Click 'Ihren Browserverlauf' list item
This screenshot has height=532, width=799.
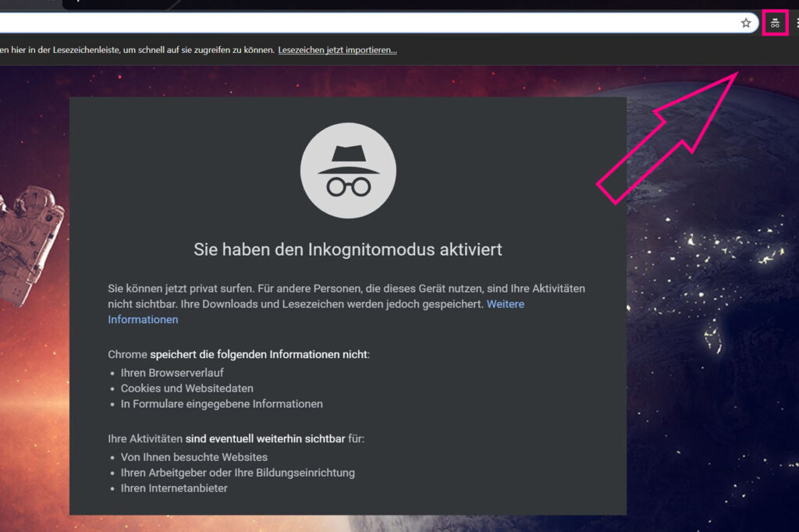pyautogui.click(x=172, y=373)
